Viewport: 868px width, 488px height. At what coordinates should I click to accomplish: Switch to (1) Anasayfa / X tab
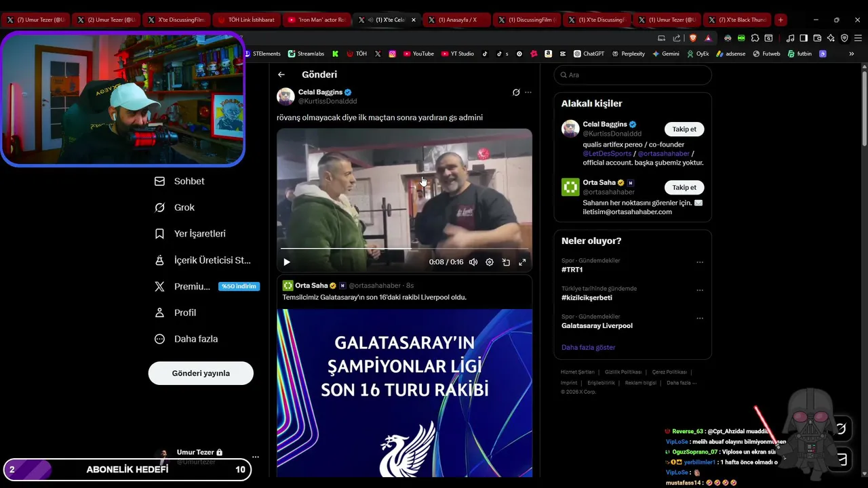tap(457, 20)
